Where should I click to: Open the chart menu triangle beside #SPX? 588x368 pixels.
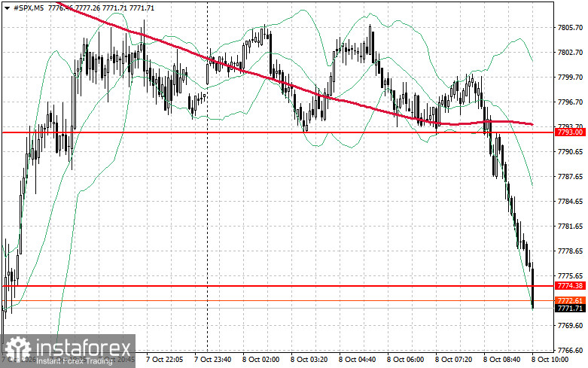point(7,8)
